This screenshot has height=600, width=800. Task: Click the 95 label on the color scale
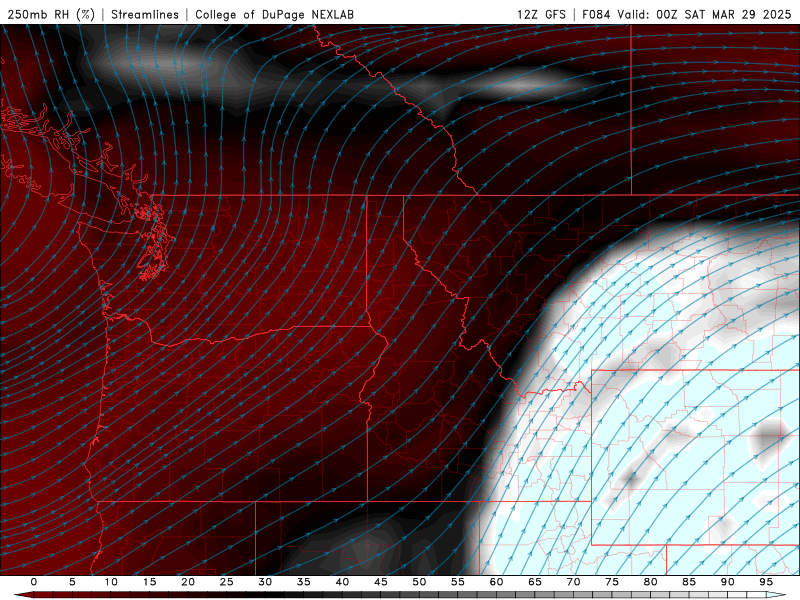(x=765, y=582)
